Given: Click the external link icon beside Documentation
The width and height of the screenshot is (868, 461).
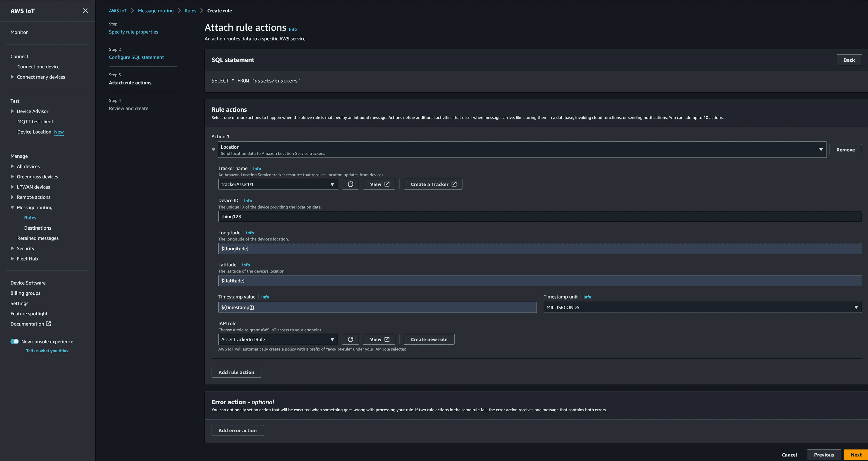Looking at the screenshot, I should pos(48,324).
